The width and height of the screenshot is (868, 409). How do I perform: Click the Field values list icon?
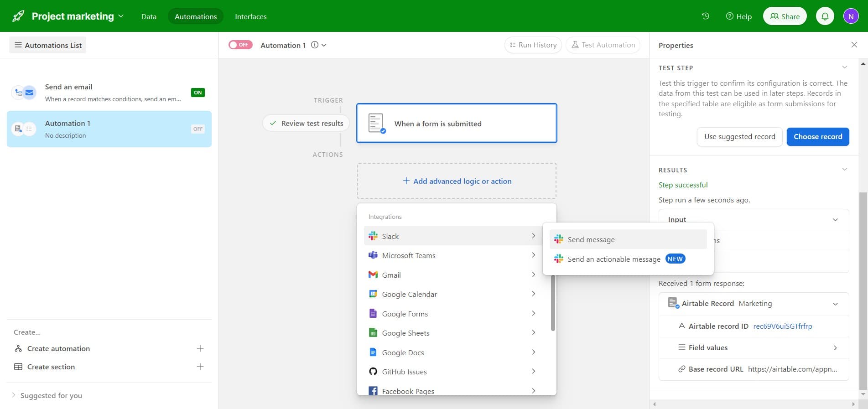coord(681,347)
